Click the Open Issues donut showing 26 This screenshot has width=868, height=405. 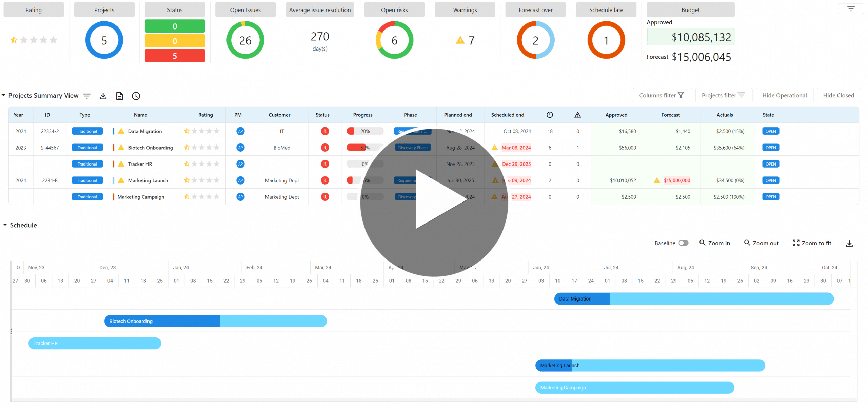(x=245, y=40)
